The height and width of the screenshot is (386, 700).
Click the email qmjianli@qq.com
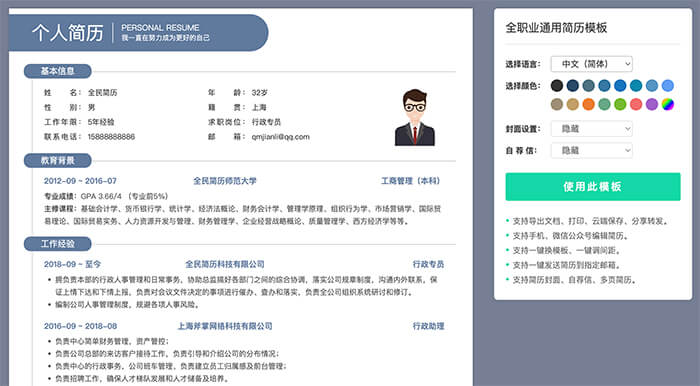coord(280,137)
